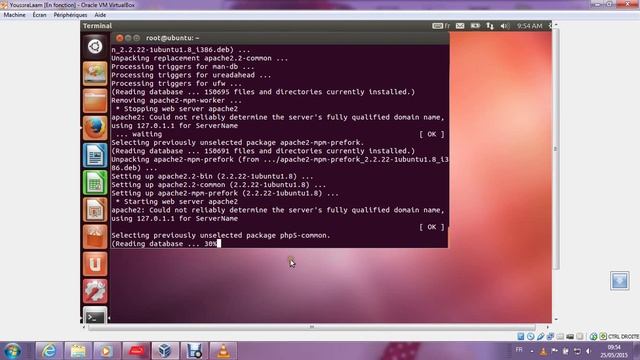Open the network indicator in Ubuntu panel
The width and height of the screenshot is (640, 360).
(490, 26)
